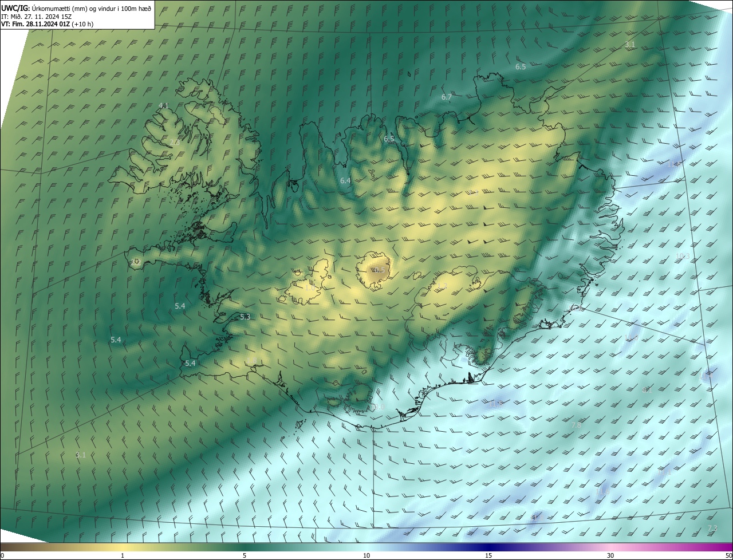Viewport: 733px width, 560px height.
Task: Click the map value label "10.3"
Action: coord(683,256)
